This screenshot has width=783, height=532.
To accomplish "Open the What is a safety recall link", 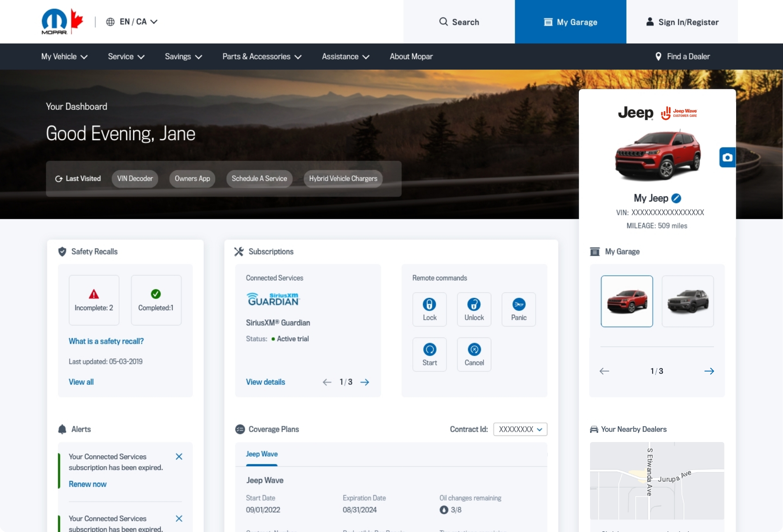I will click(x=106, y=341).
